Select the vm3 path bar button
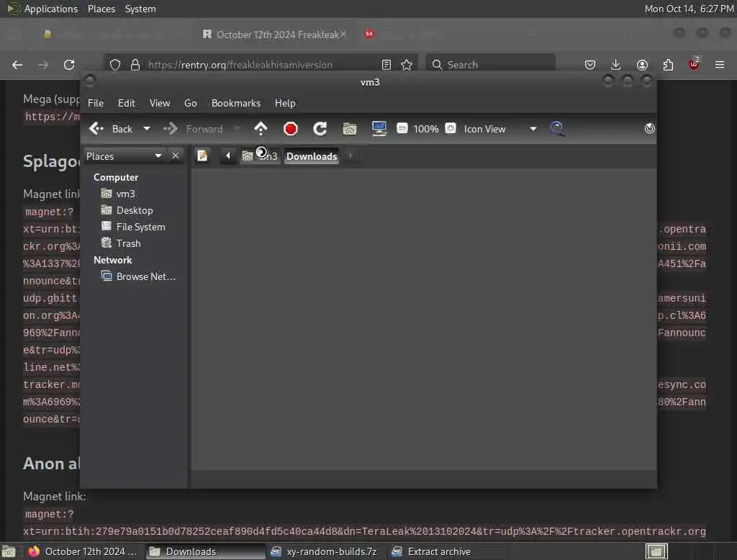Viewport: 737px width, 560px height. pos(260,156)
